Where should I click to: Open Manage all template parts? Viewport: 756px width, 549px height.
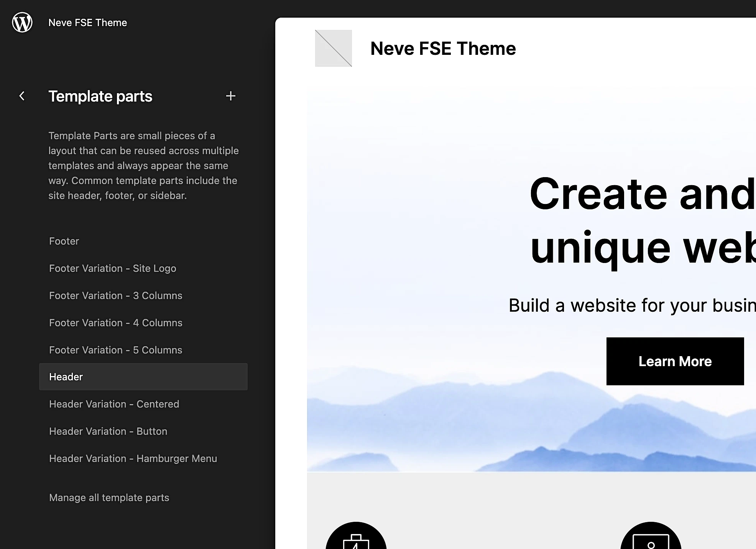pos(108,498)
